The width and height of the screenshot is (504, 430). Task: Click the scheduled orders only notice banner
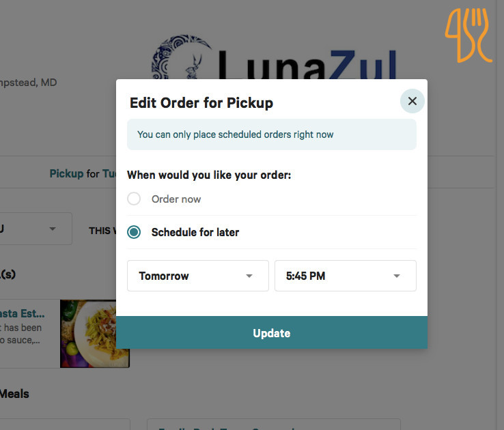(x=272, y=134)
